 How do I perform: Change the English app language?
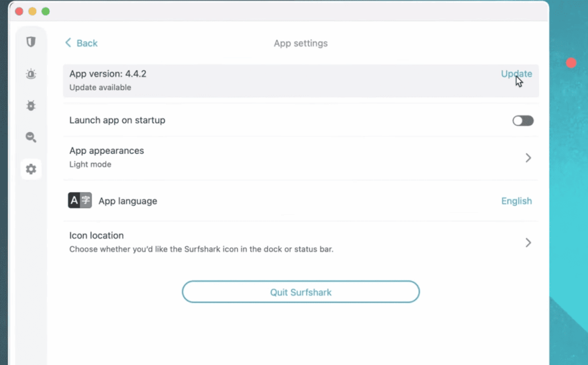click(516, 201)
